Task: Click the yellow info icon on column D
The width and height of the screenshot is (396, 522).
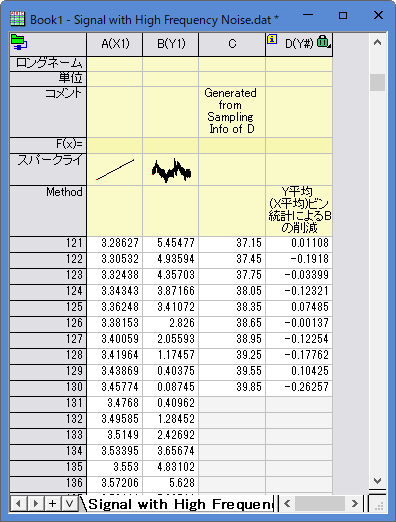Action: (x=272, y=39)
